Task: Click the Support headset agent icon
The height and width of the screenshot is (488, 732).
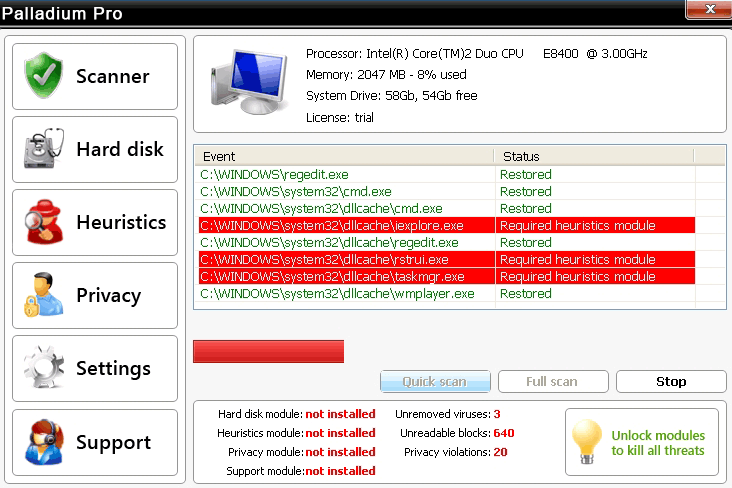Action: 44,442
